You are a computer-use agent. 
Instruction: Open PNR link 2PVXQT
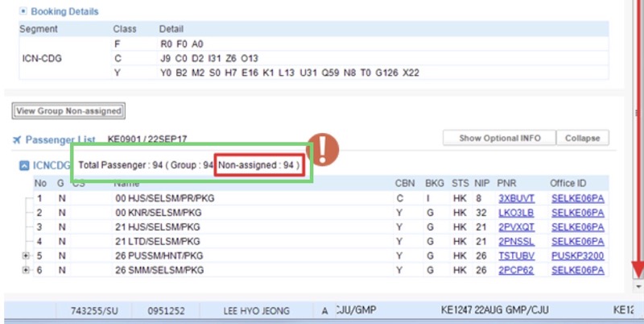(516, 227)
